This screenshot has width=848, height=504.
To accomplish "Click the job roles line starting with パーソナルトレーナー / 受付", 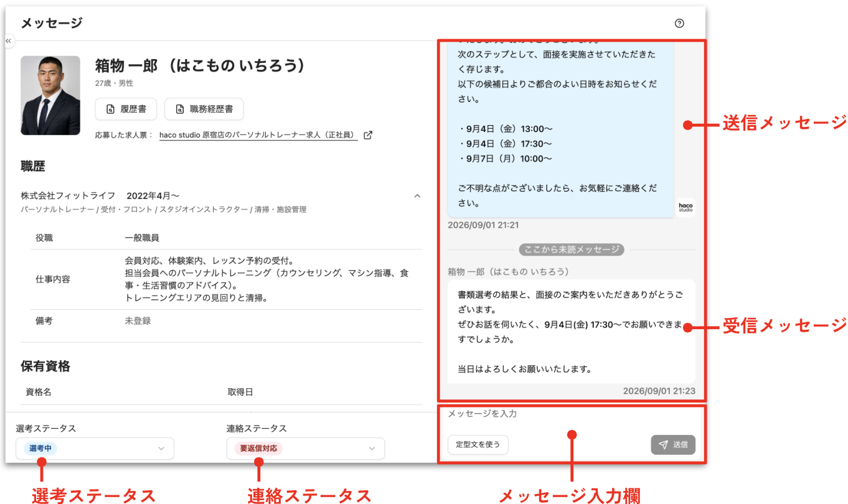I will coord(163,210).
